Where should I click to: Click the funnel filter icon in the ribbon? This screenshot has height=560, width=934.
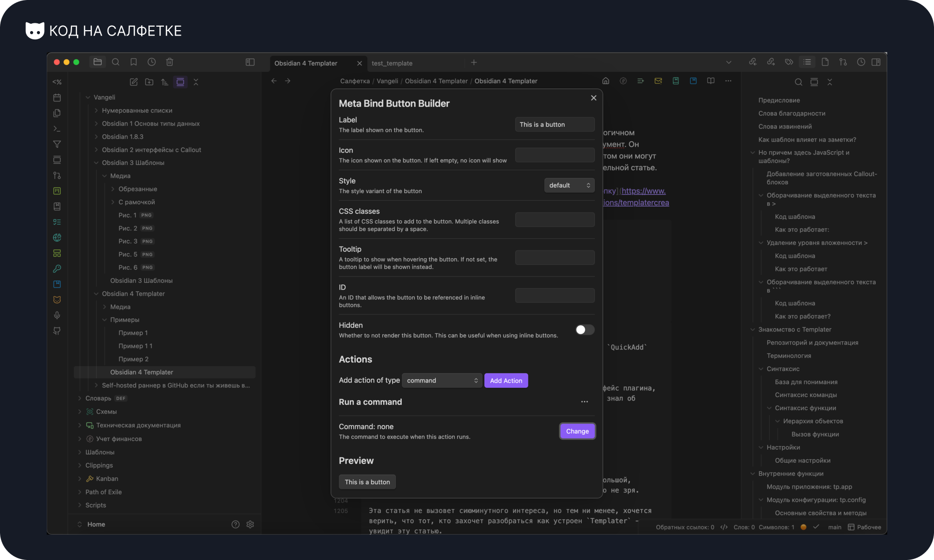57,144
